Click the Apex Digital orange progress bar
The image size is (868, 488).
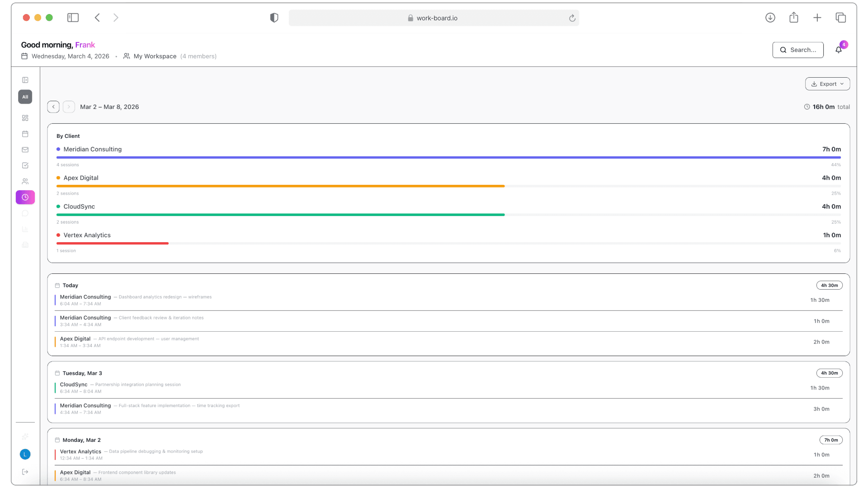280,186
